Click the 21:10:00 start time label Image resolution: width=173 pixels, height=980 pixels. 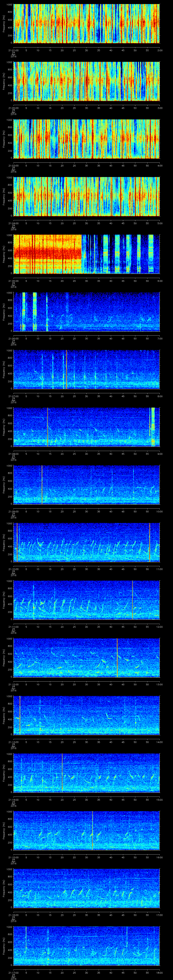pyautogui.click(x=13, y=569)
